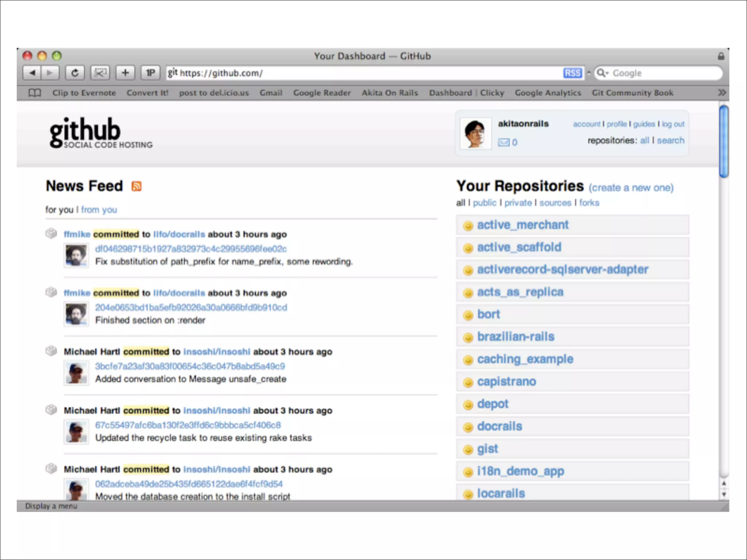Open the brazilian-rails repository
This screenshot has width=747, height=560.
(516, 337)
